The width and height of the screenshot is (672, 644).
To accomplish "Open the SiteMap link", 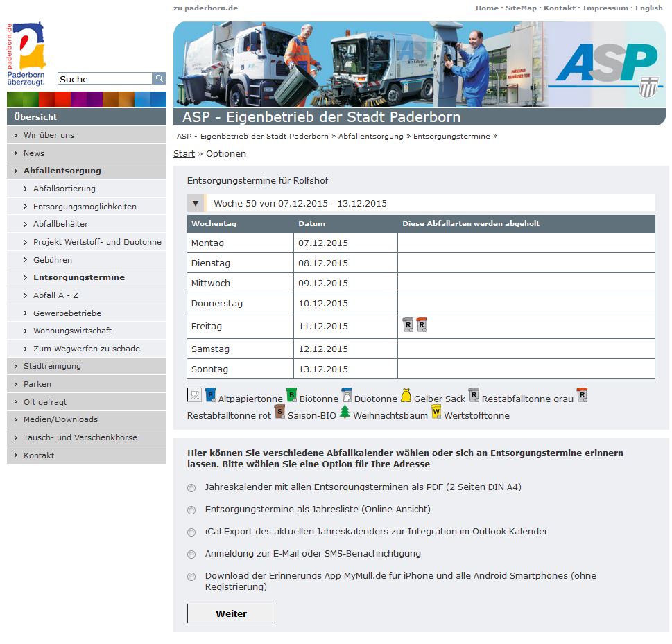I will (x=521, y=8).
